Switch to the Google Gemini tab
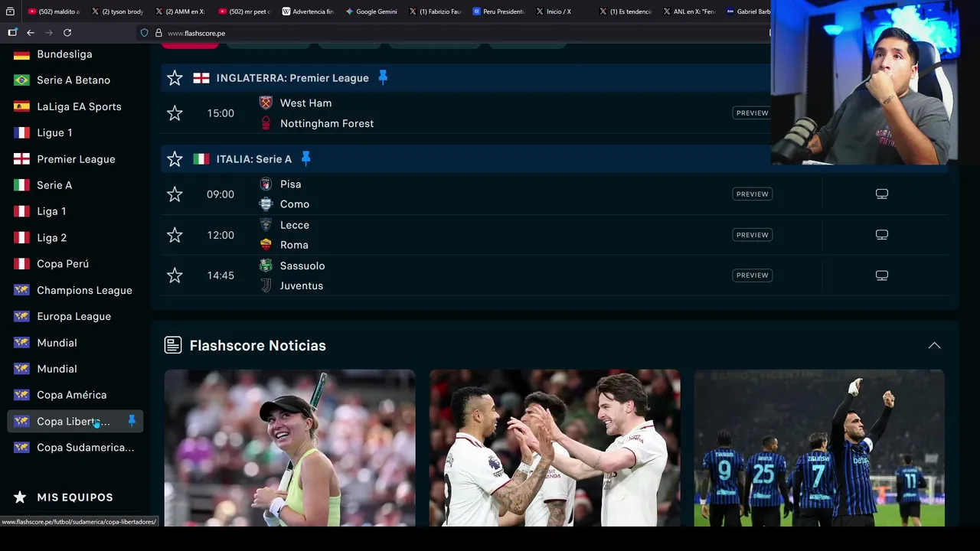This screenshot has height=551, width=980. point(371,11)
